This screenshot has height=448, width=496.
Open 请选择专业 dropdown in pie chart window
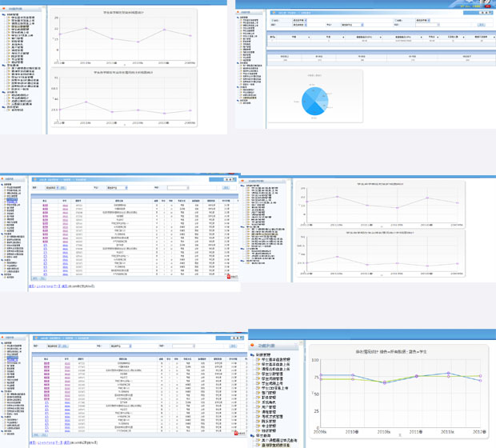[352, 25]
